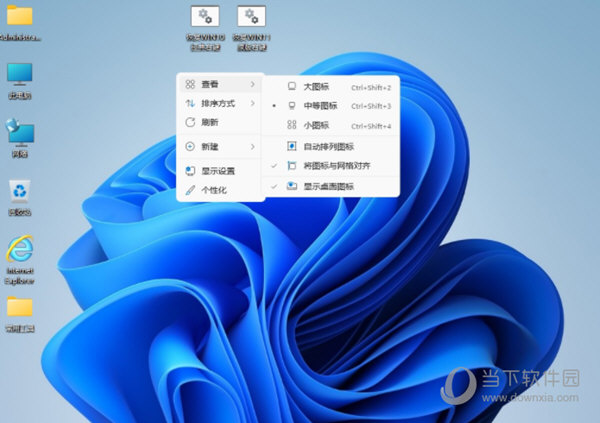The height and width of the screenshot is (423, 600).
Task: Choose 刷新 (Refresh) in the context menu
Action: [x=220, y=122]
